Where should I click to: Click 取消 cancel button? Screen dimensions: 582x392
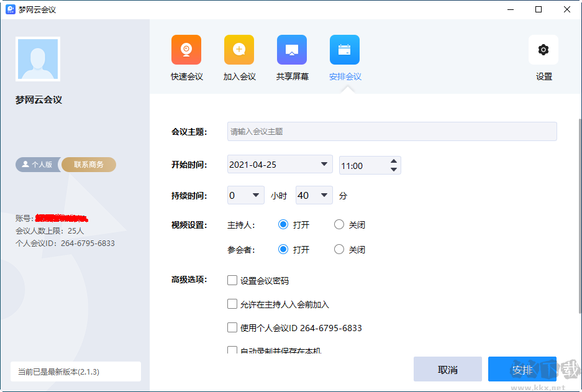coord(448,370)
